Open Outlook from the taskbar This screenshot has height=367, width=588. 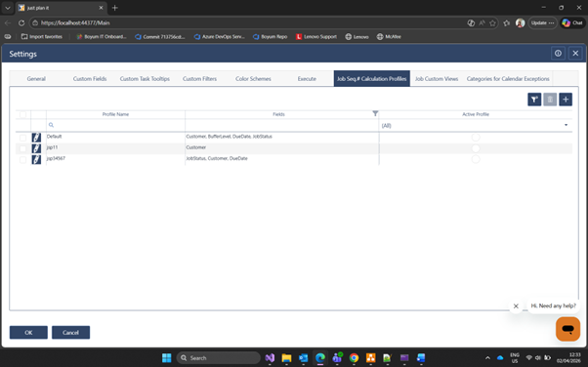click(304, 357)
